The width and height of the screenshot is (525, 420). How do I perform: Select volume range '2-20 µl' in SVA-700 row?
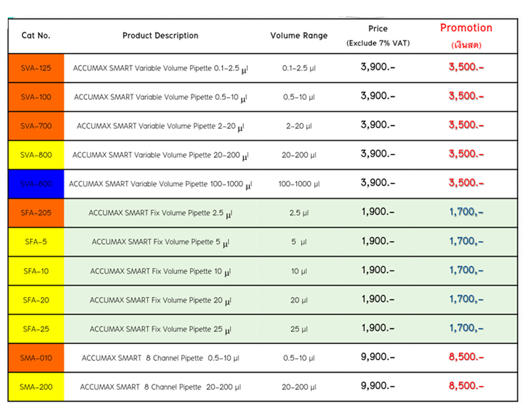tap(299, 127)
